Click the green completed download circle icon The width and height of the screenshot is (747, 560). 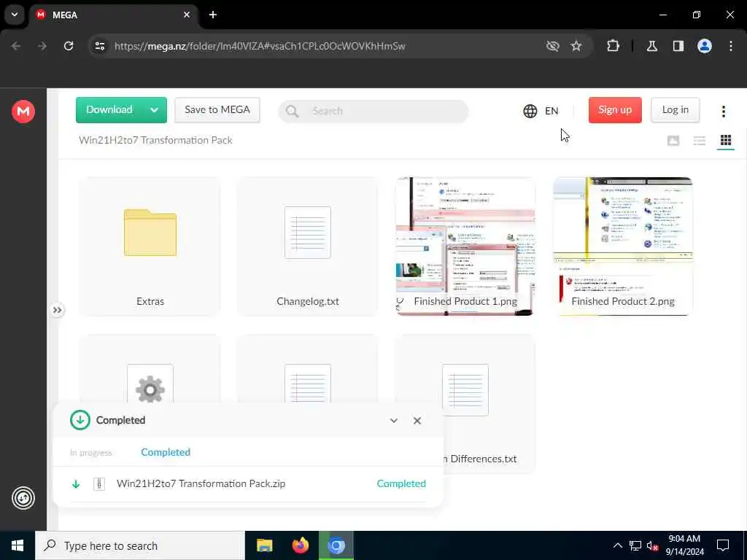(x=80, y=420)
